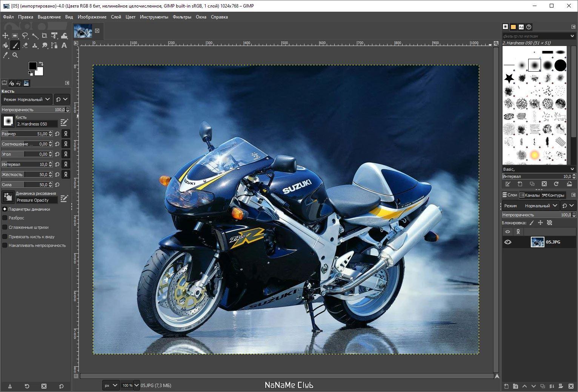Open the Режим Нормальный brush mode dropdown
This screenshot has width=578, height=392.
pyautogui.click(x=26, y=100)
